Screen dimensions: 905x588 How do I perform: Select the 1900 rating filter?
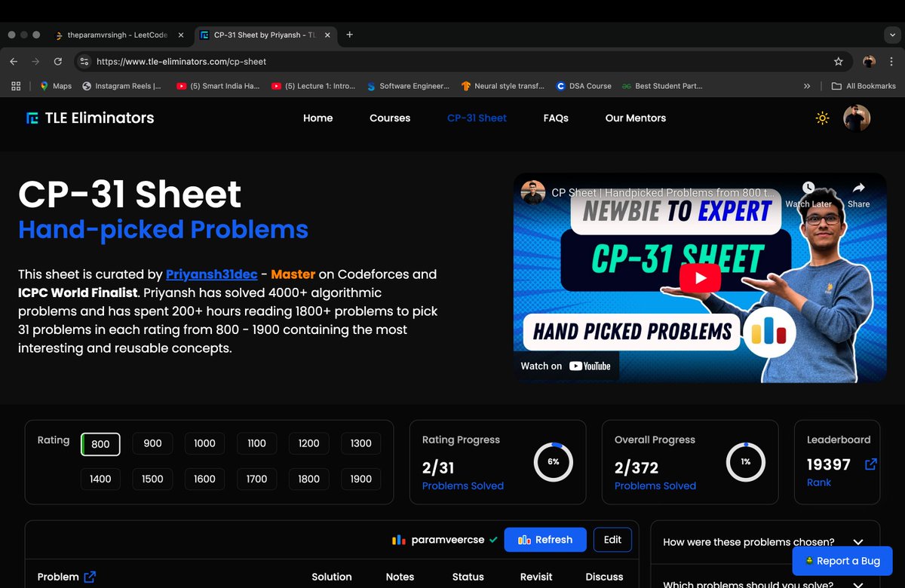360,479
